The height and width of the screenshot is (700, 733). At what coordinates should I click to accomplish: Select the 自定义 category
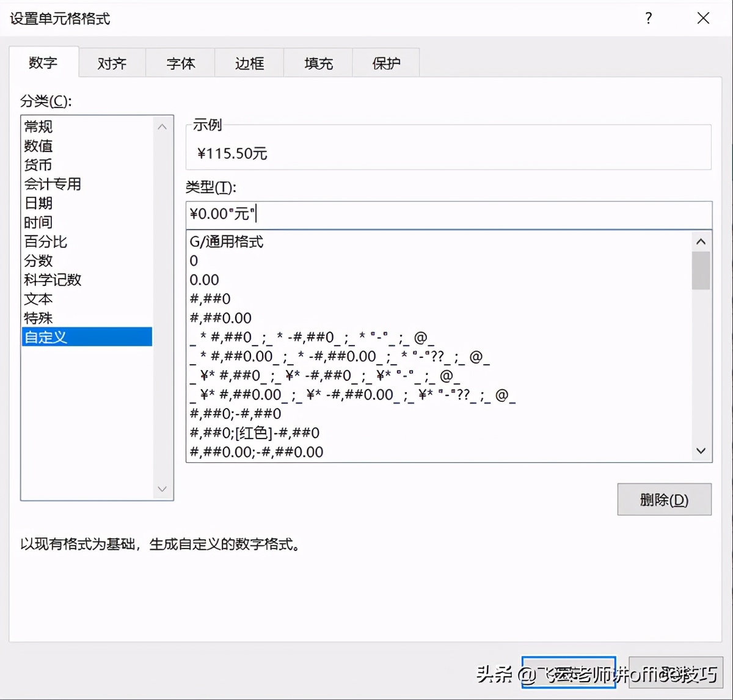87,337
